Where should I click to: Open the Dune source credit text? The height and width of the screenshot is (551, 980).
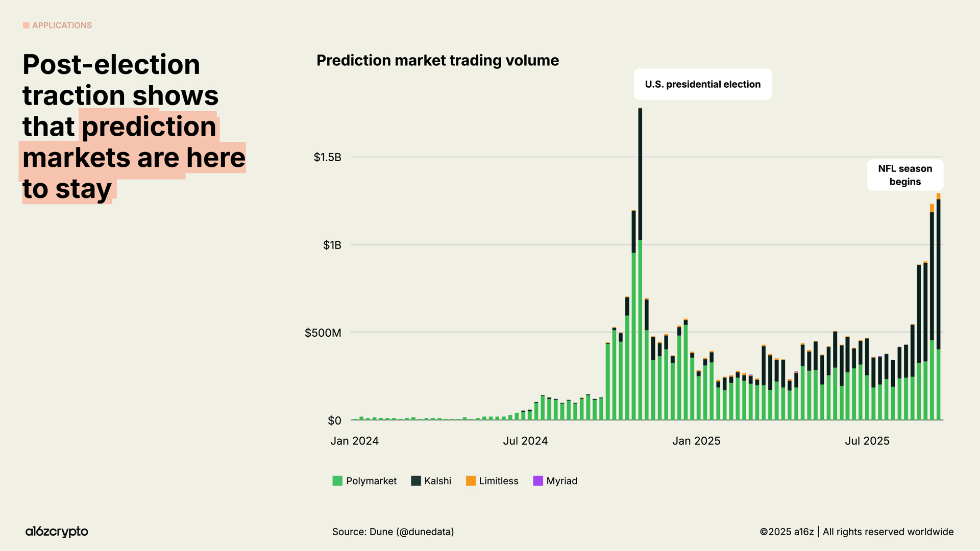(x=393, y=532)
